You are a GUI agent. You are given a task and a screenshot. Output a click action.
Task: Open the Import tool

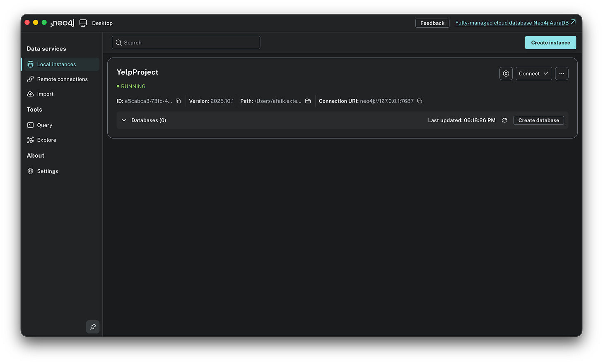(46, 94)
